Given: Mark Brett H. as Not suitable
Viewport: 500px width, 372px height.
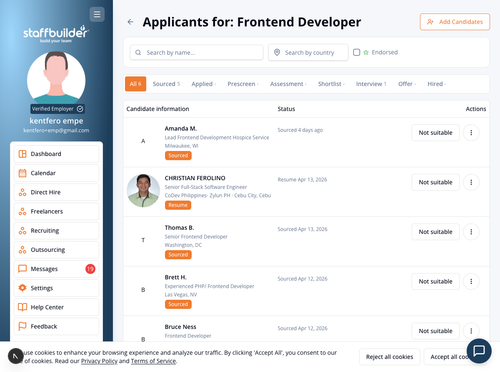Looking at the screenshot, I should [435, 281].
